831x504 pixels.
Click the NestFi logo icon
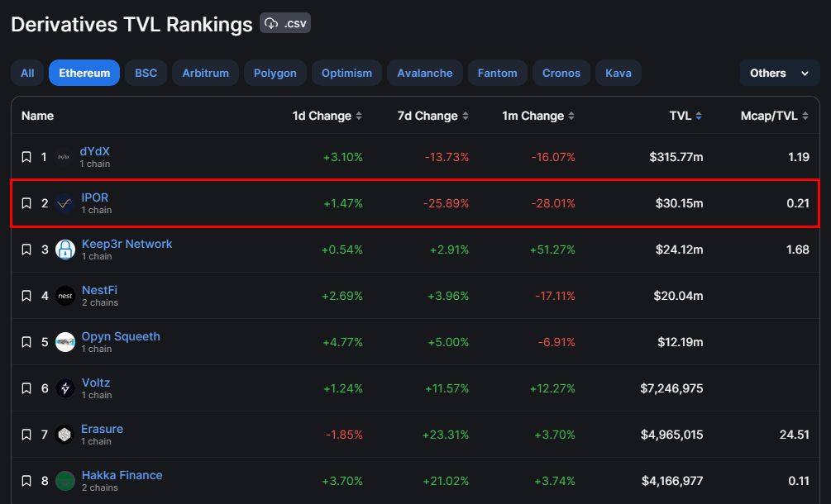[x=65, y=296]
